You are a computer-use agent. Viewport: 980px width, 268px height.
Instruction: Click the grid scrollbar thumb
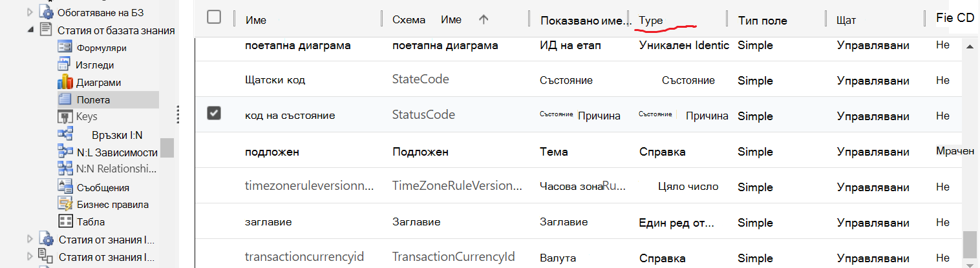[969, 244]
